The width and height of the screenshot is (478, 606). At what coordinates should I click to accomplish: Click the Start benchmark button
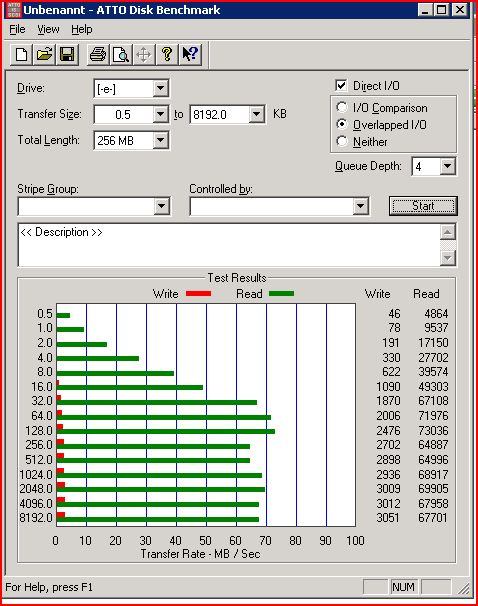coord(423,206)
